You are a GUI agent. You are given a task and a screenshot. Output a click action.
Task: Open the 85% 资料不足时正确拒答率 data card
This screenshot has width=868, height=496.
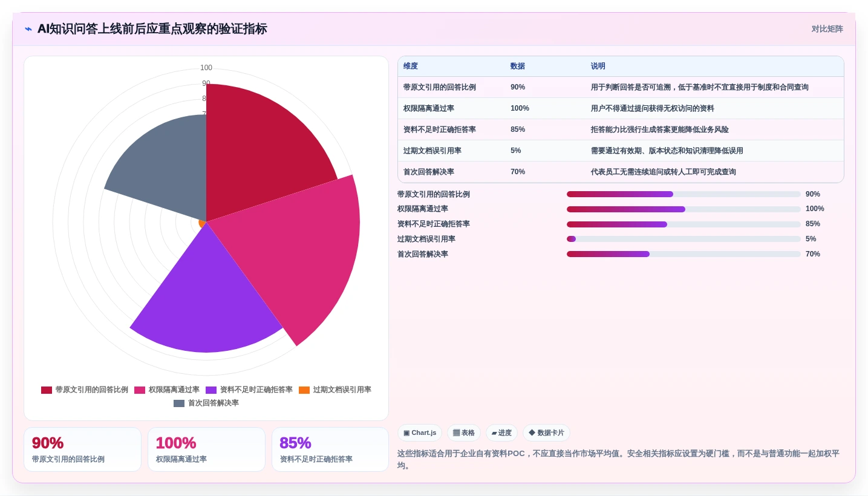click(x=330, y=449)
